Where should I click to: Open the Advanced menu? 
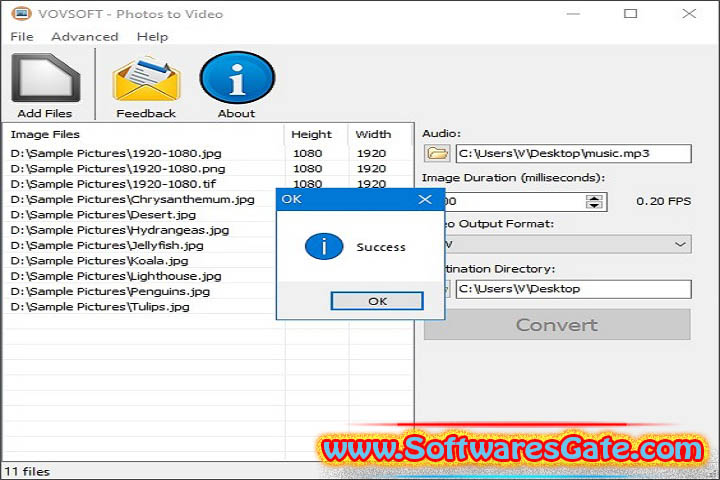tap(84, 37)
